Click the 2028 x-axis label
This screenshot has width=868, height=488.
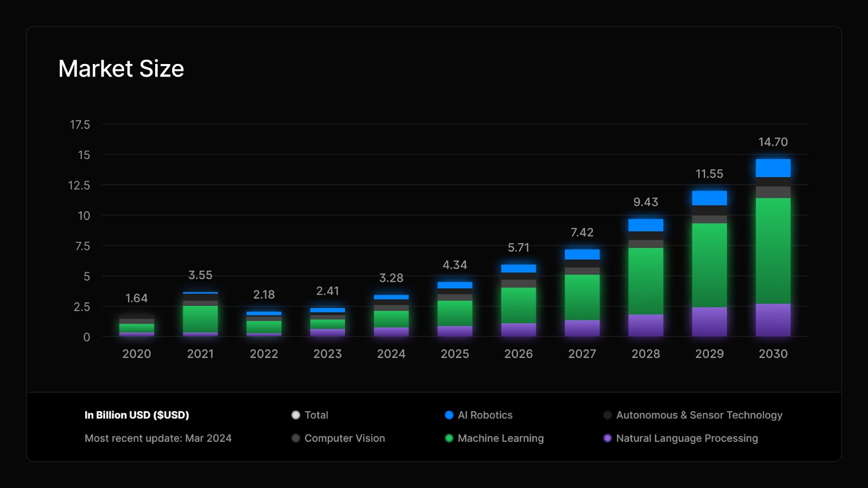[x=646, y=354]
